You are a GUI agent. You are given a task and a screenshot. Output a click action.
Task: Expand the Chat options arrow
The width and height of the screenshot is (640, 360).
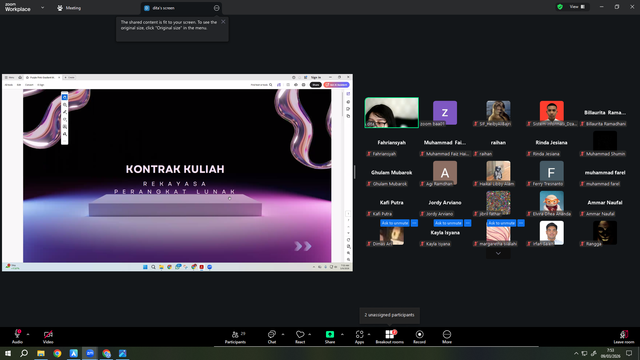tap(283, 334)
